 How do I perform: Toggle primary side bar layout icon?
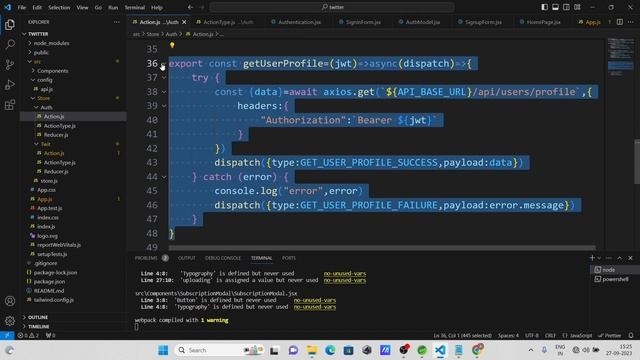coord(544,7)
